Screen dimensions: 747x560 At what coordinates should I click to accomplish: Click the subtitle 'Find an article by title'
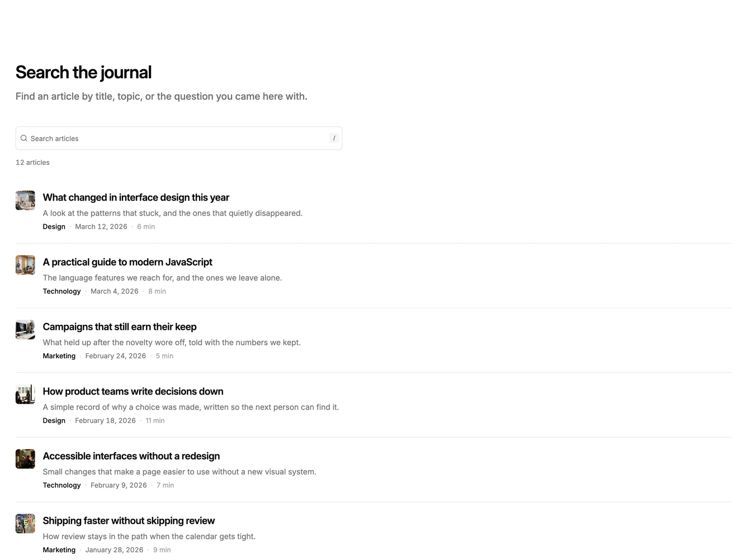[162, 96]
